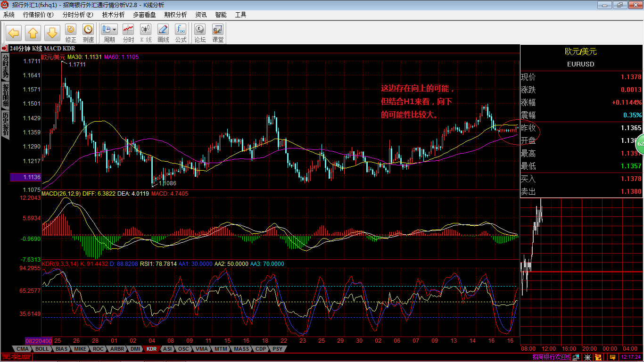Click the up arrow toolbar button
The image size is (644, 362).
33,33
